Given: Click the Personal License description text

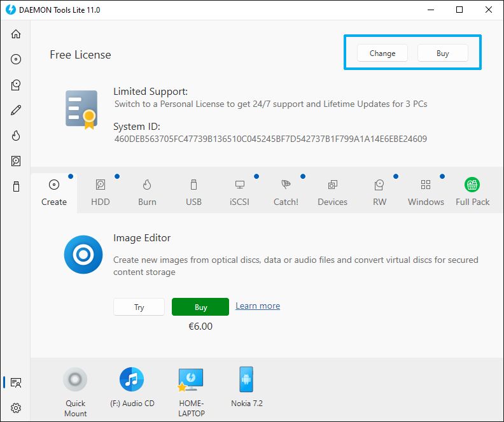Looking at the screenshot, I should (x=270, y=104).
